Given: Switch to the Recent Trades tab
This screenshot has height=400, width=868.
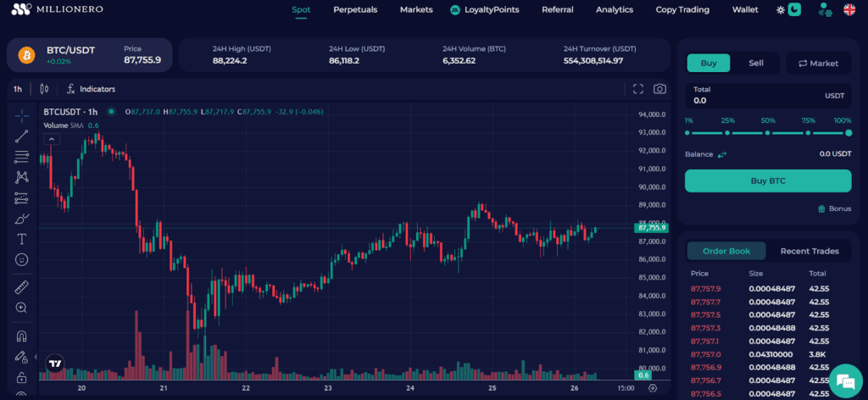Looking at the screenshot, I should [x=809, y=251].
